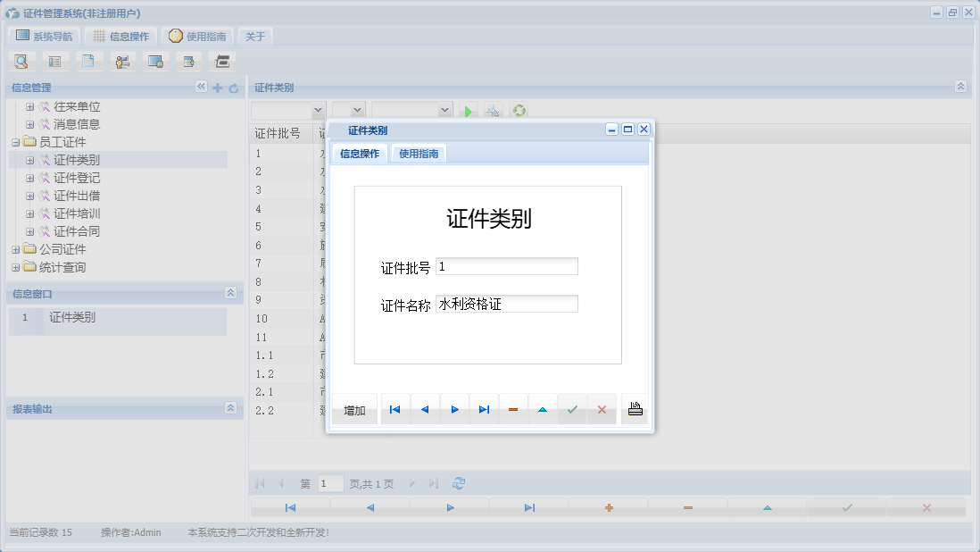Screen dimensions: 980x552
Task: Run the query with the green play icon
Action: 469,110
